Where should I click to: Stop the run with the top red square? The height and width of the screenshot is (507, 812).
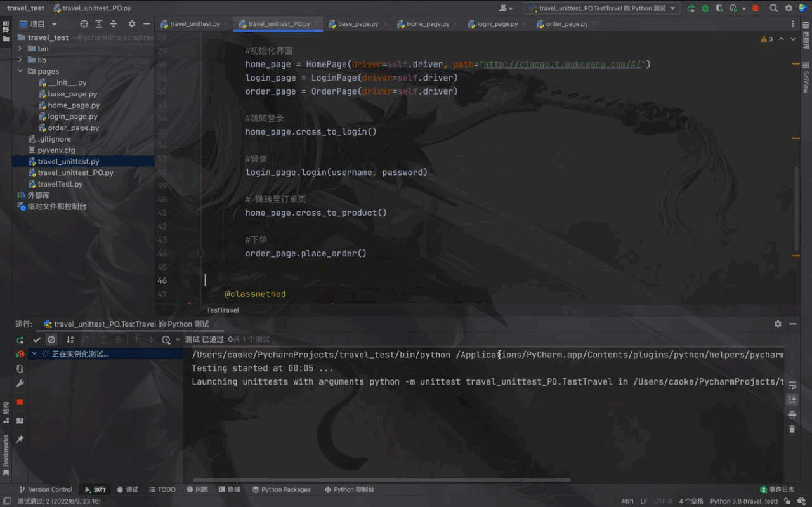[755, 8]
